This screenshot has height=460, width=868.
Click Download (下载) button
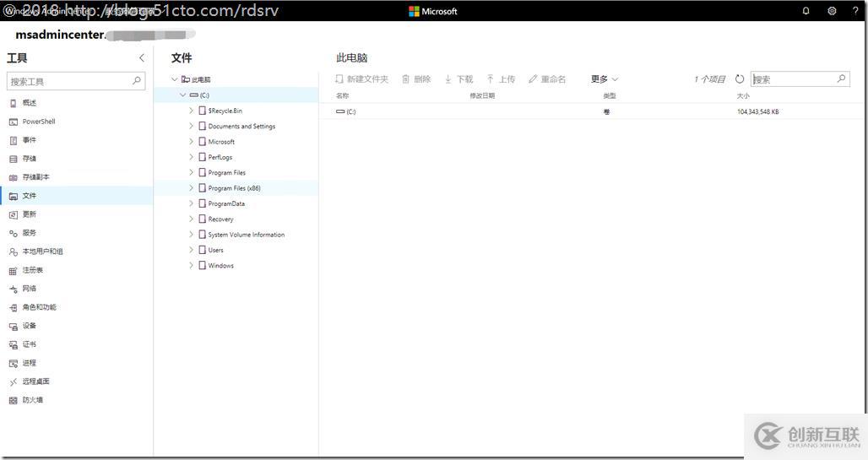click(458, 79)
